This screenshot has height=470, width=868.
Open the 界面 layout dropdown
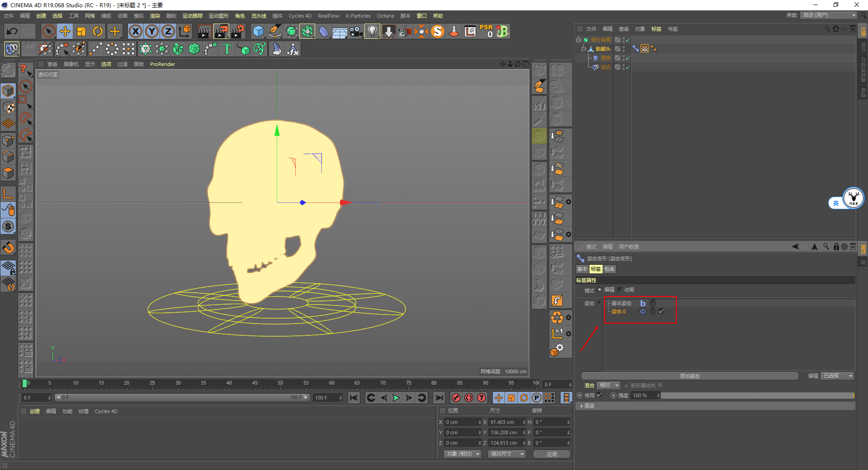pyautogui.click(x=829, y=15)
